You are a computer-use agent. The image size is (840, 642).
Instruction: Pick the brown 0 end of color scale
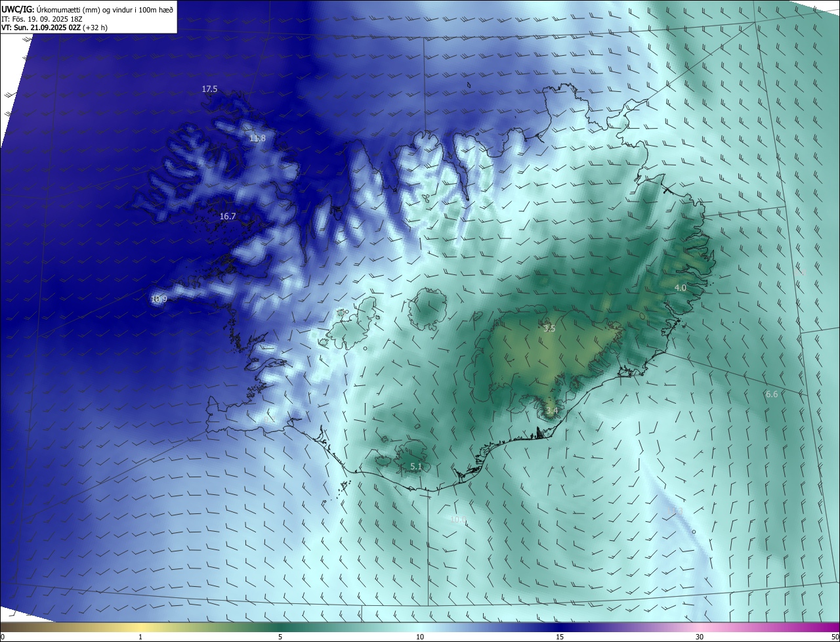point(3,628)
